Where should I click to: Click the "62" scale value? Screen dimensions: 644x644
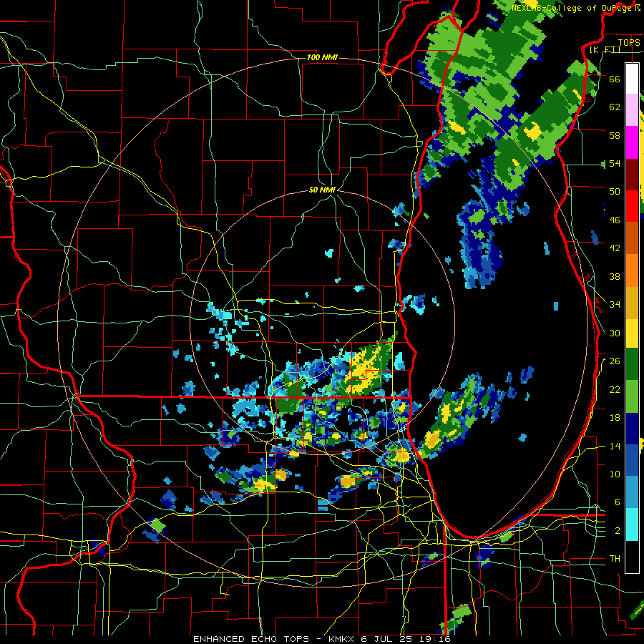615,107
